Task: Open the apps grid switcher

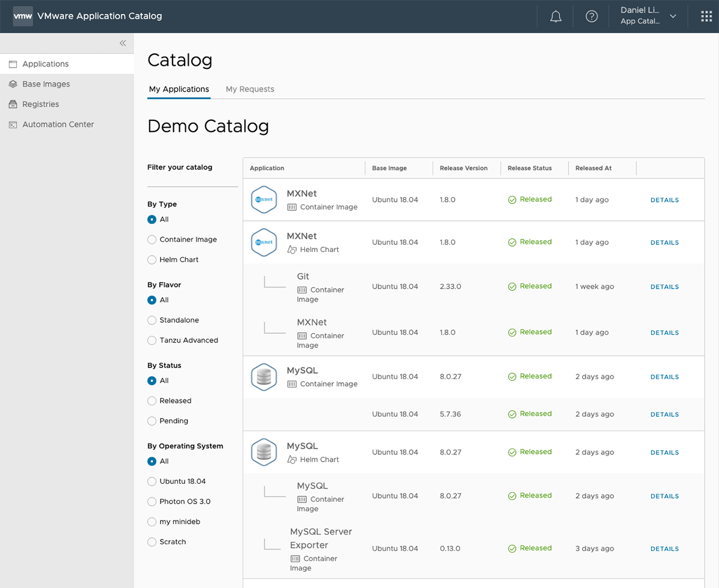Action: pos(706,17)
